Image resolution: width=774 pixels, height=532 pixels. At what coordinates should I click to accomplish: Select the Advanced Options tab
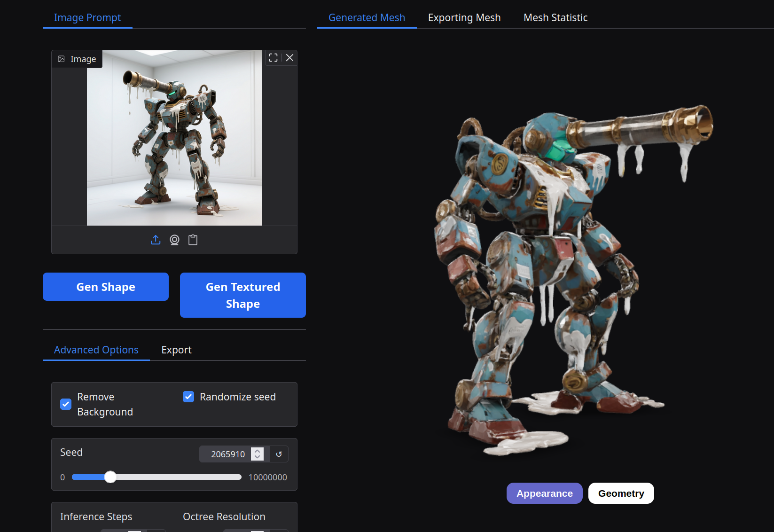tap(96, 350)
